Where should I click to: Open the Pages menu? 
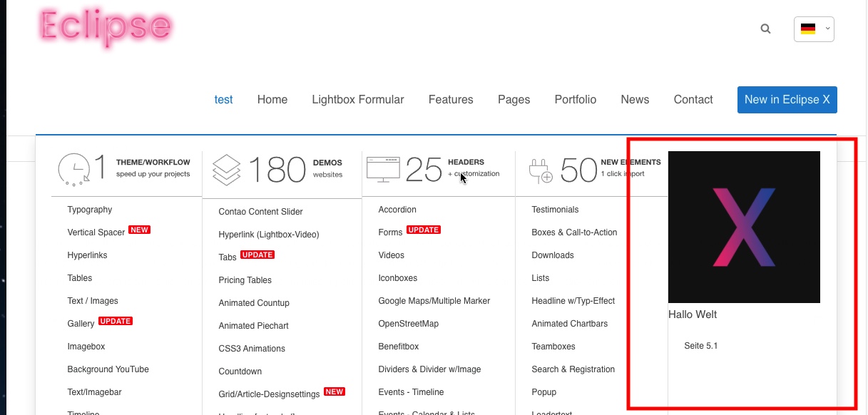[x=514, y=100]
